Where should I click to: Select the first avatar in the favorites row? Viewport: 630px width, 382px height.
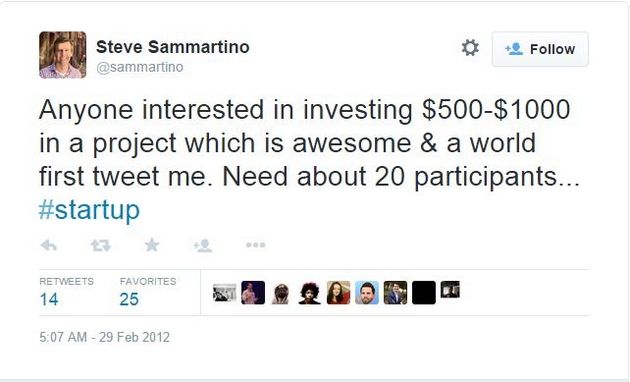(225, 293)
